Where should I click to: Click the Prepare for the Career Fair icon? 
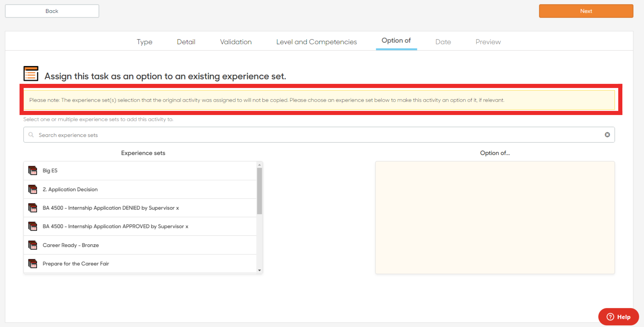pos(33,264)
